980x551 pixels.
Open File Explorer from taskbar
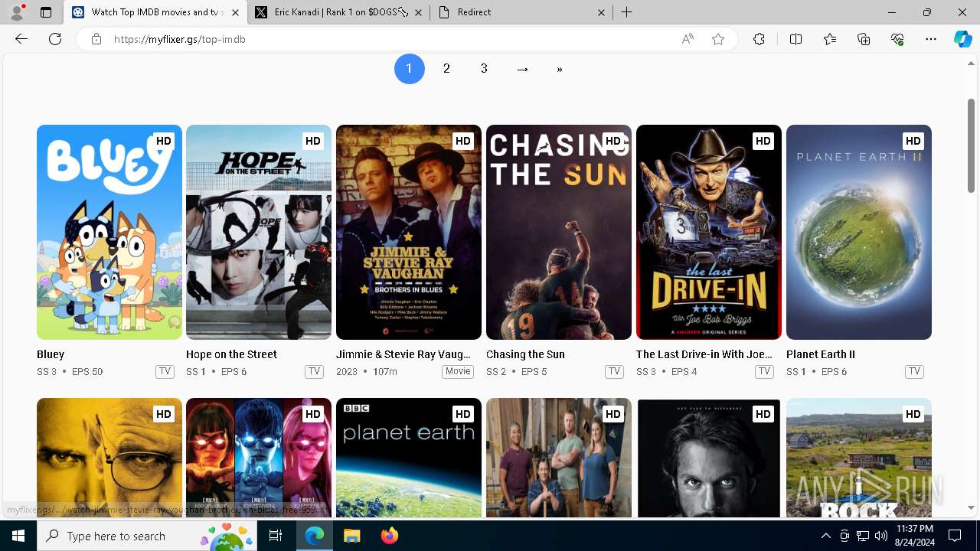point(351,536)
